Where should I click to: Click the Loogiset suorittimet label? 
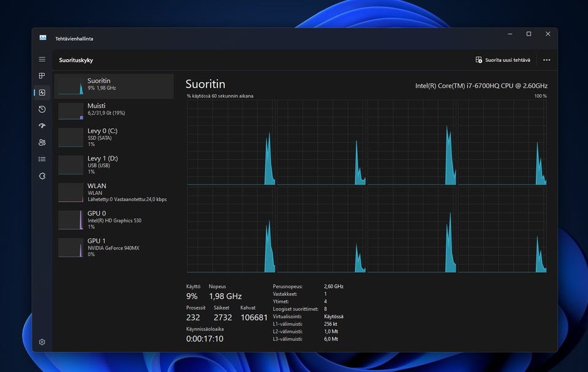[295, 309]
